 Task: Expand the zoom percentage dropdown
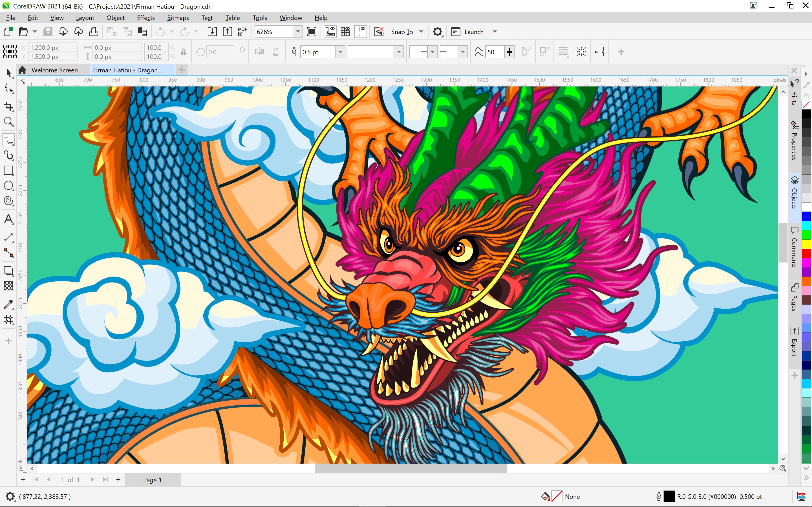298,32
